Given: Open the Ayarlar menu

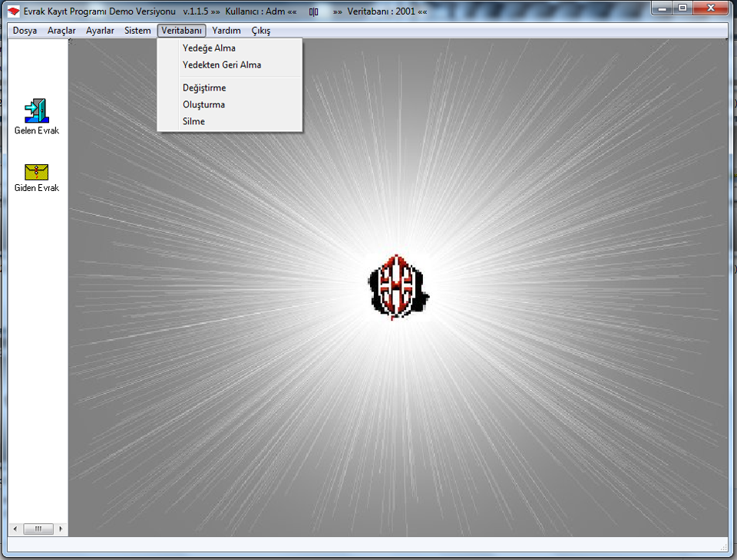Looking at the screenshot, I should [100, 31].
